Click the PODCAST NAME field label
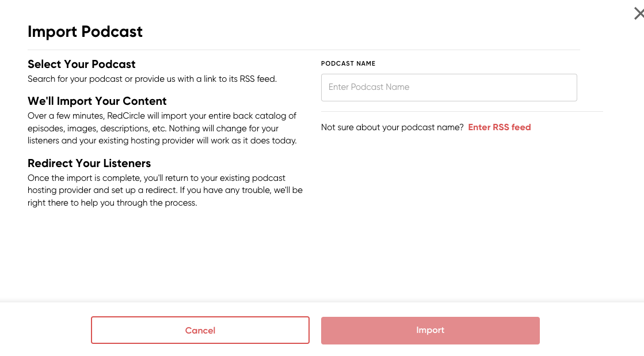Image resolution: width=644 pixels, height=356 pixels. [348, 63]
